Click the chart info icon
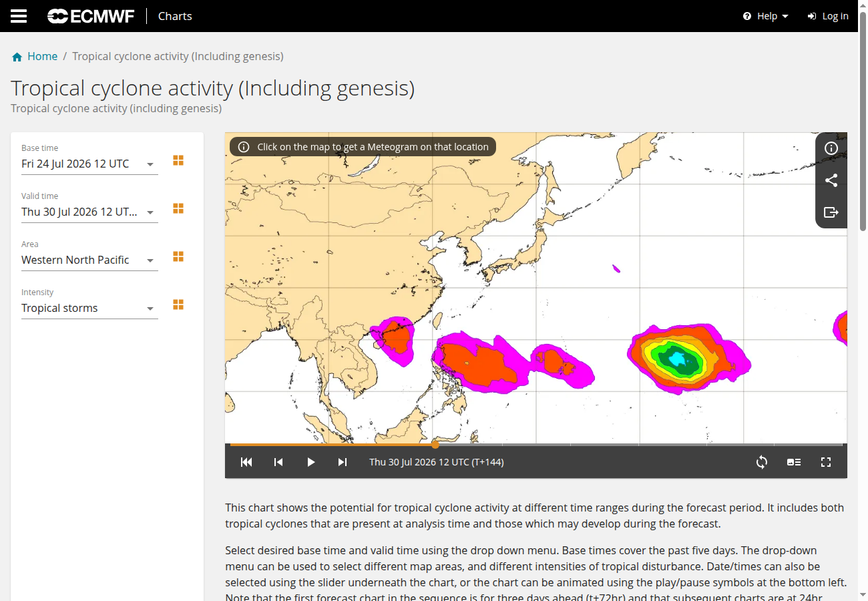This screenshot has width=868, height=601. (831, 148)
